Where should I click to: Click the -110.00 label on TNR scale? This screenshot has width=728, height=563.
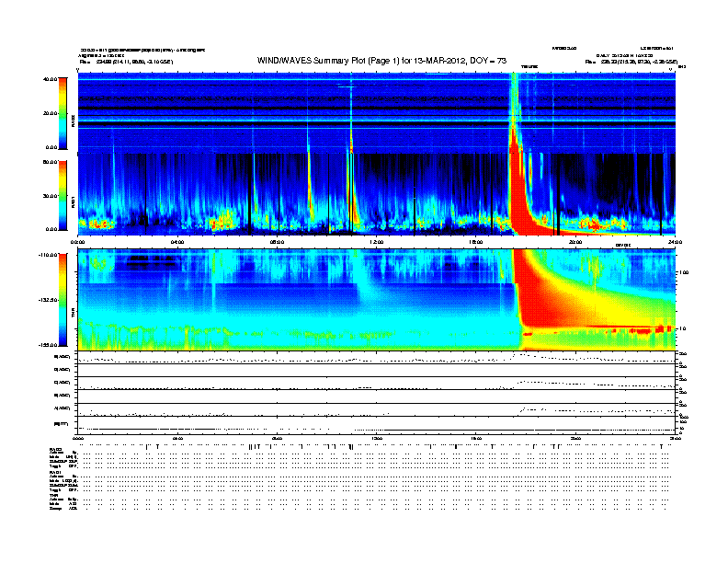point(49,255)
